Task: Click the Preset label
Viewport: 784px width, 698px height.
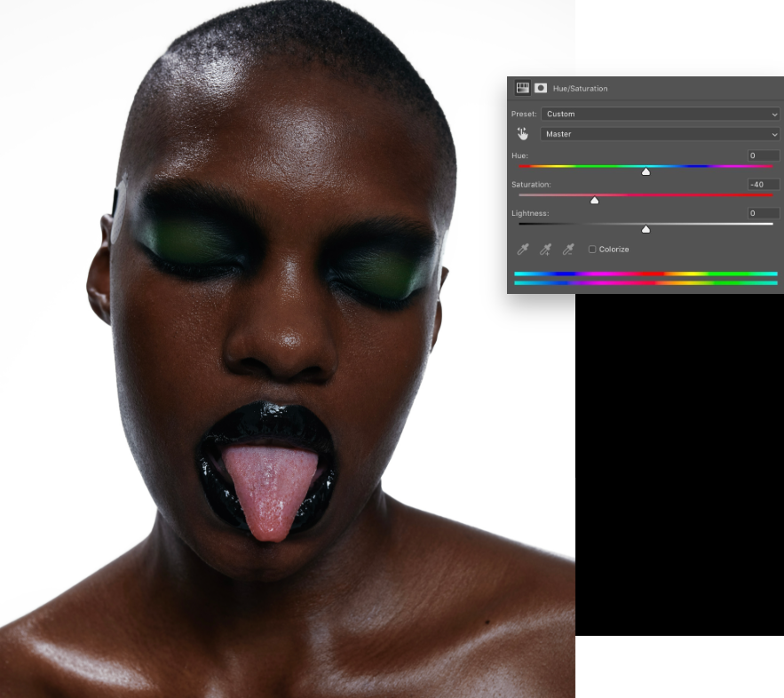Action: pos(524,114)
